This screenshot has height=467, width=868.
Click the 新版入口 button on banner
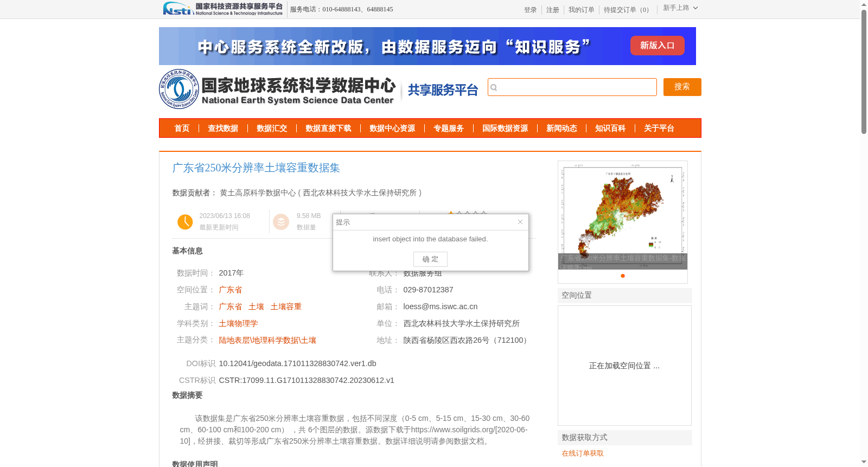point(657,46)
